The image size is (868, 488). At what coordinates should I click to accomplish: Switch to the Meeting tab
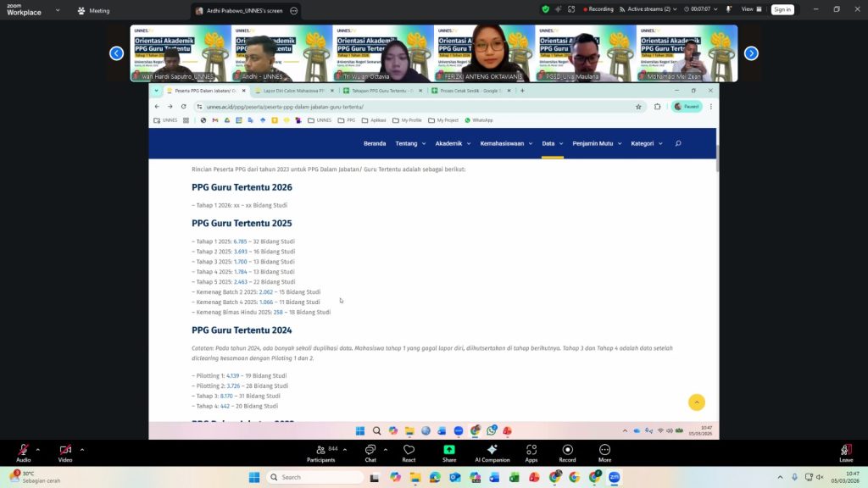(93, 11)
